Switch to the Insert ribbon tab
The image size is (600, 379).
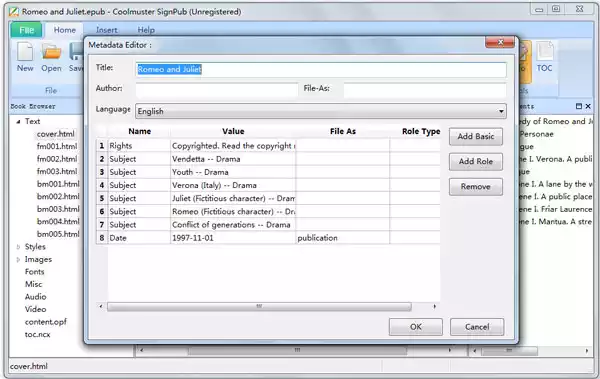click(x=106, y=30)
